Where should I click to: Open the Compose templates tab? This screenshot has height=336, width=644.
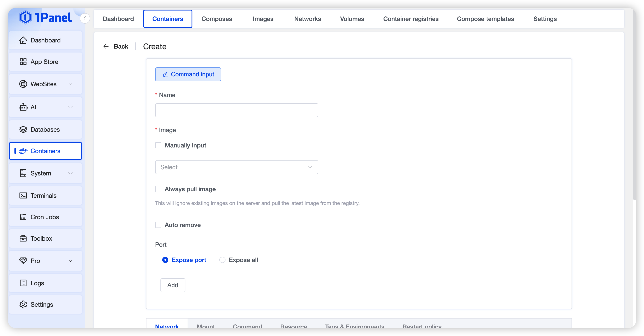click(485, 19)
